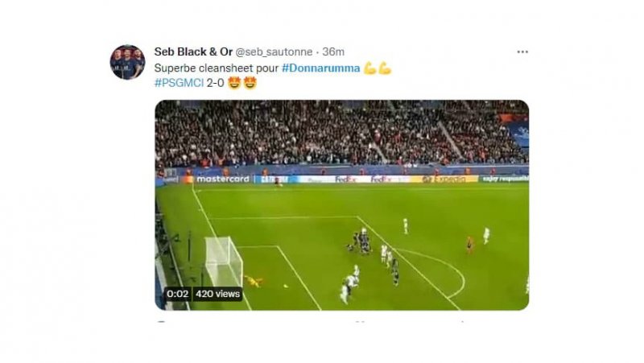
Task: Open the tweet's three-dot more options menu
Action: (522, 52)
